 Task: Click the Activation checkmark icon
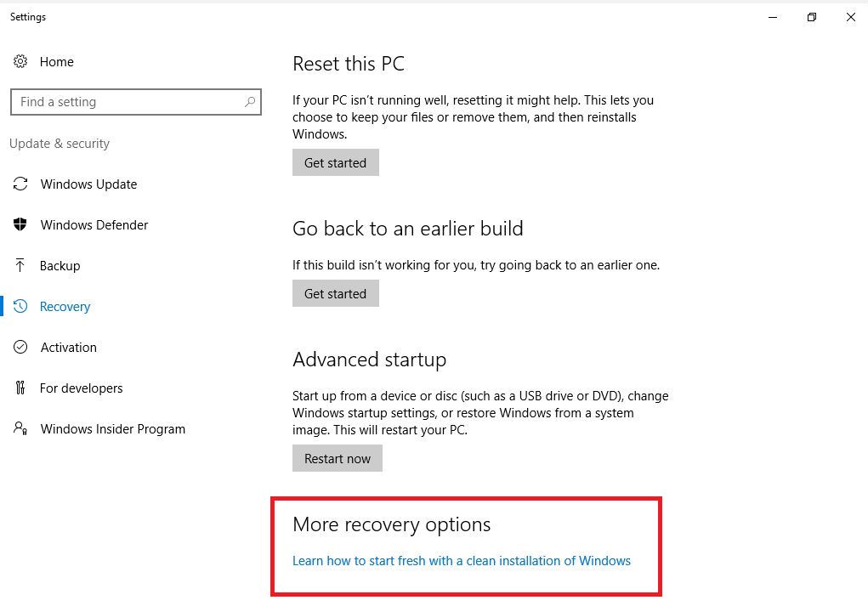(20, 347)
